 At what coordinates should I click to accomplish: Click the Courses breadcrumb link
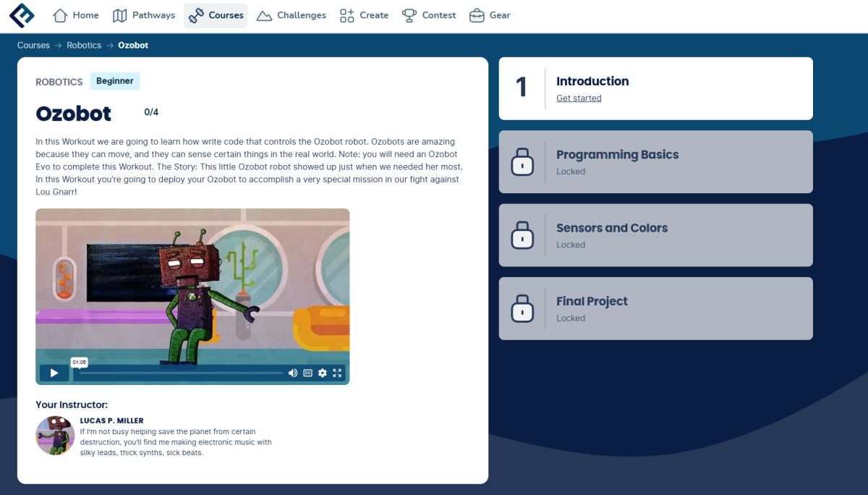33,45
